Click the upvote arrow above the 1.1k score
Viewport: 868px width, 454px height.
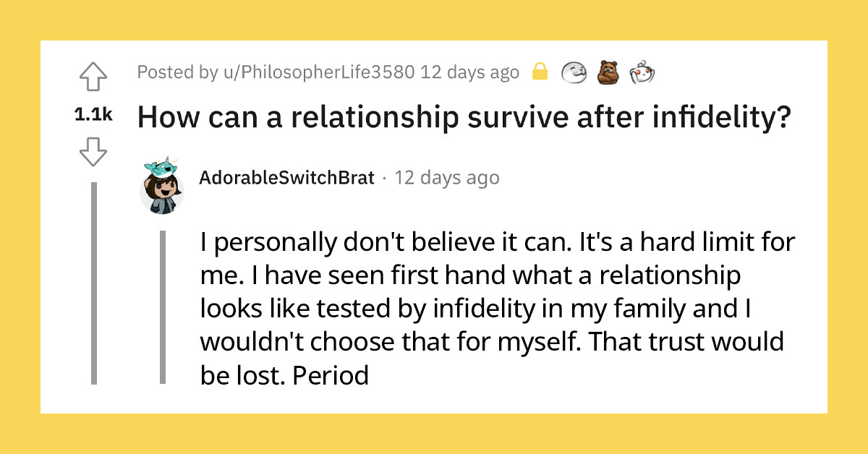pos(94,77)
